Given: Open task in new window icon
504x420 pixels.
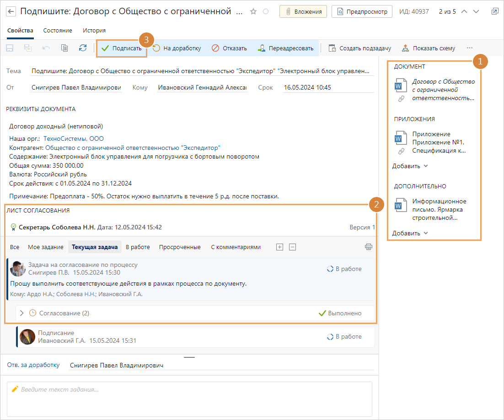Looking at the screenshot, I should (494, 11).
